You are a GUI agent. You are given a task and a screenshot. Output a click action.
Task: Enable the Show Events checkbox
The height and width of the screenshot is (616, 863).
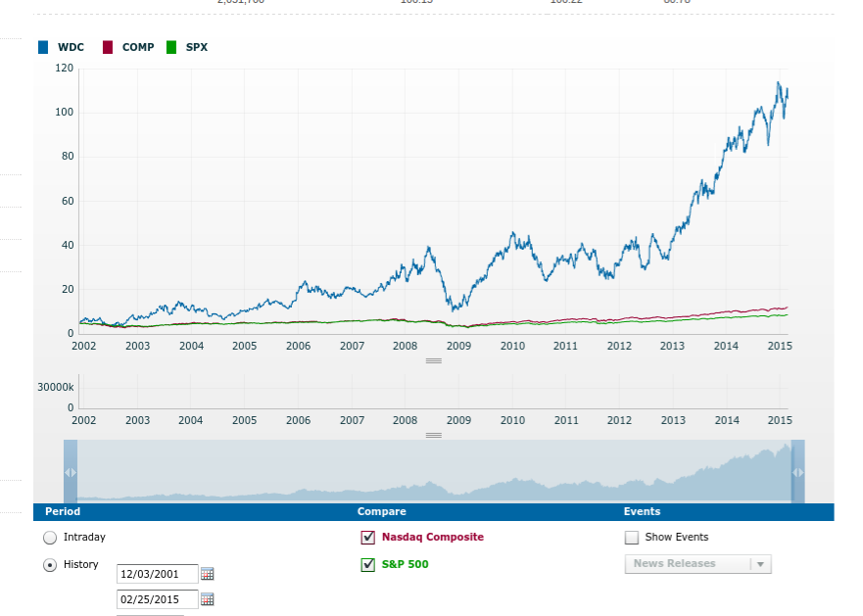point(632,538)
